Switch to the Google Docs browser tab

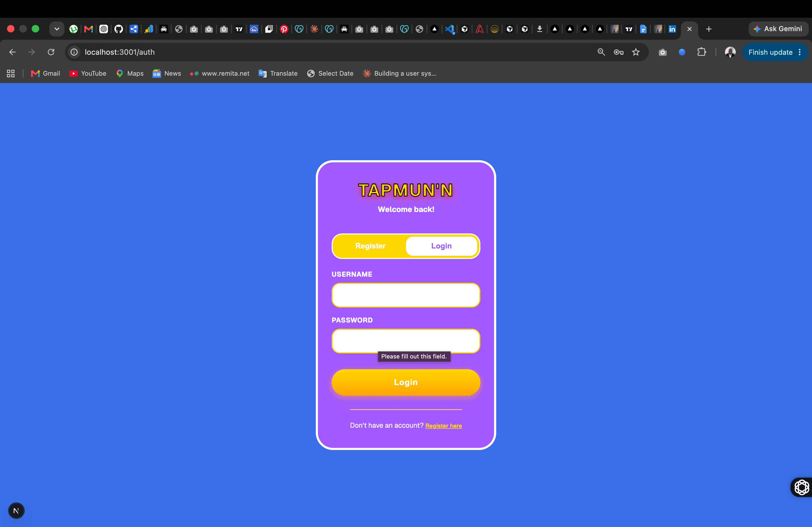pos(643,29)
